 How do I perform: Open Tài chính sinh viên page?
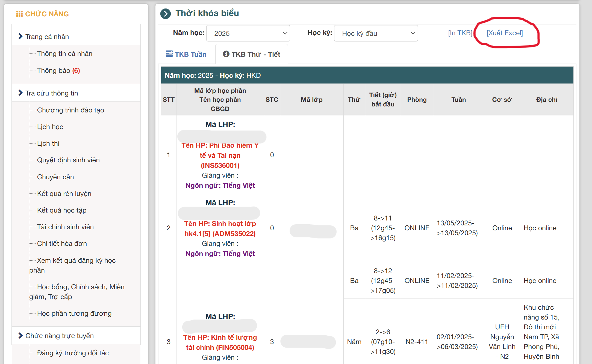pos(65,227)
